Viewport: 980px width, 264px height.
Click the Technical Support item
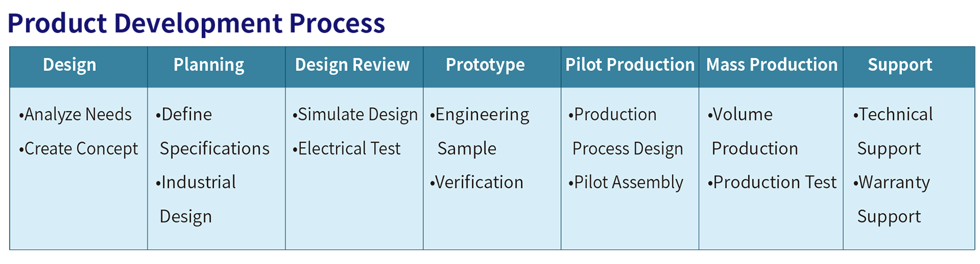point(893,131)
